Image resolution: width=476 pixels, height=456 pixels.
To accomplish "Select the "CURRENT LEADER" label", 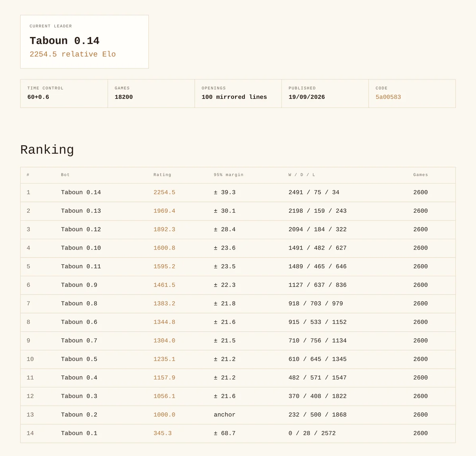I will [x=51, y=26].
